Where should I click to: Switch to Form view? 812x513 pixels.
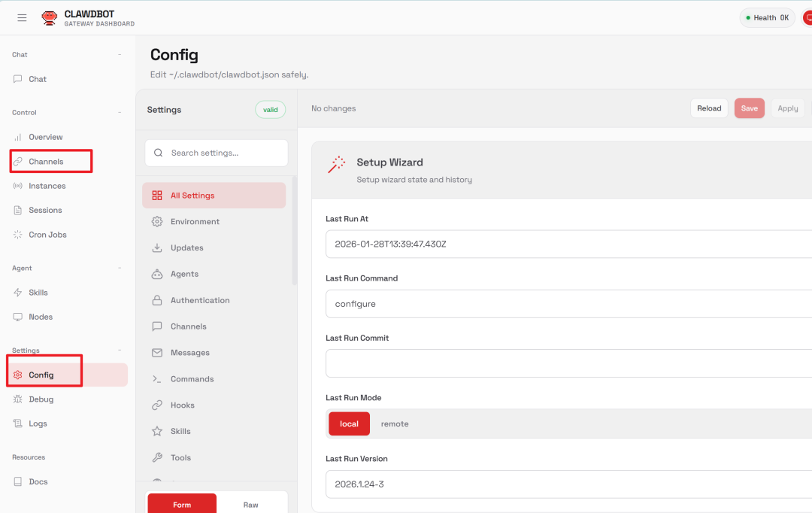(182, 504)
